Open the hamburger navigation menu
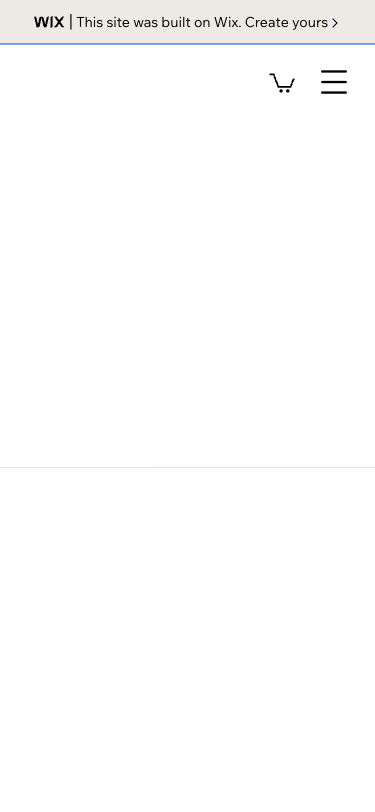Image resolution: width=375 pixels, height=812 pixels. [x=334, y=82]
